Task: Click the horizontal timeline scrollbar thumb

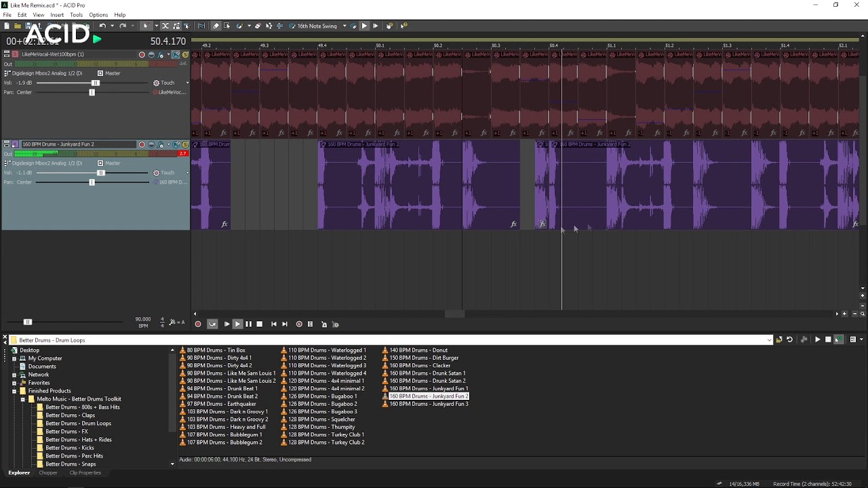Action: [454, 314]
